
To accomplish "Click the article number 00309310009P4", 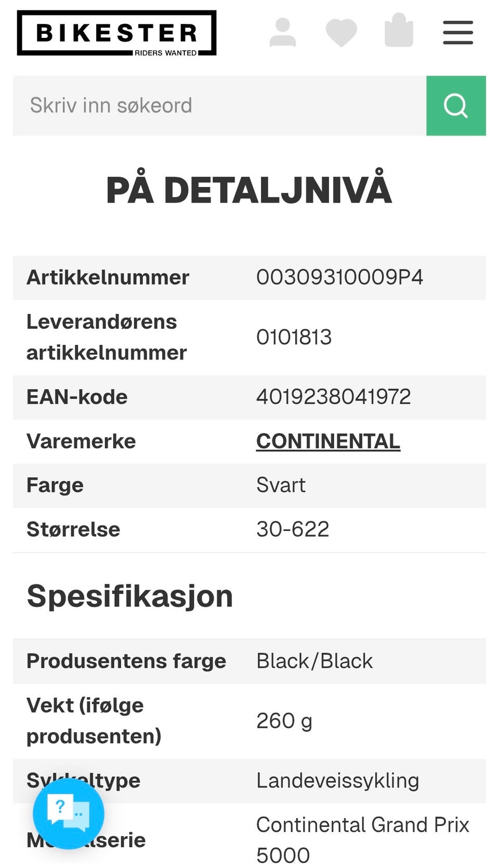I will coord(339,277).
